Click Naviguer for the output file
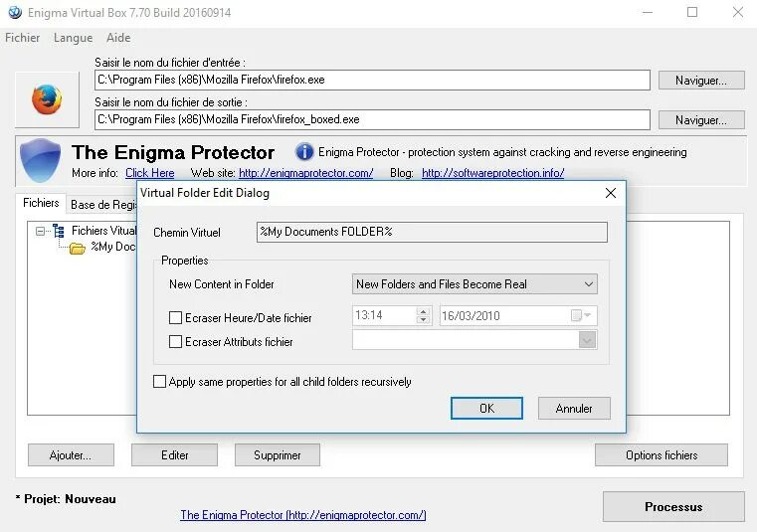Screen dimensions: 757x532 click(701, 119)
